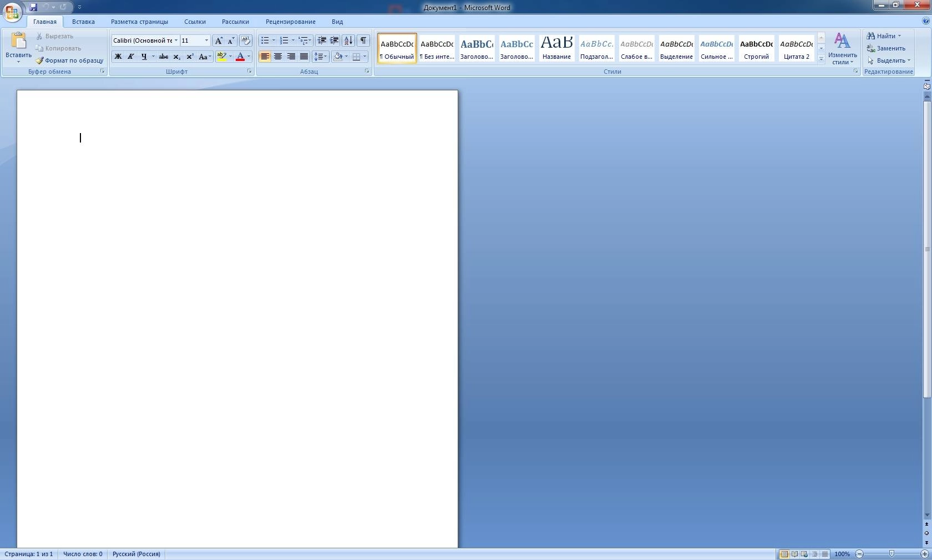
Task: Apply the Название style
Action: pyautogui.click(x=556, y=48)
